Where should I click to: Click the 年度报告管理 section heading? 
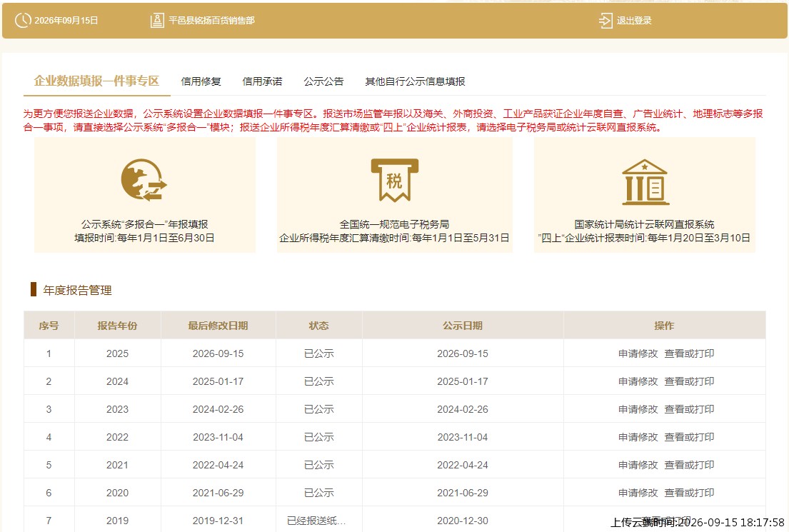[x=78, y=290]
